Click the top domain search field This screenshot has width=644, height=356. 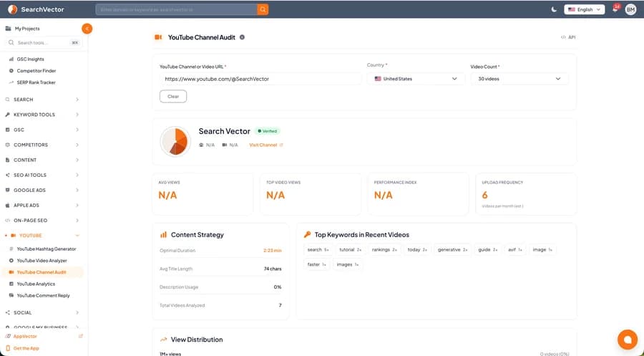[177, 9]
